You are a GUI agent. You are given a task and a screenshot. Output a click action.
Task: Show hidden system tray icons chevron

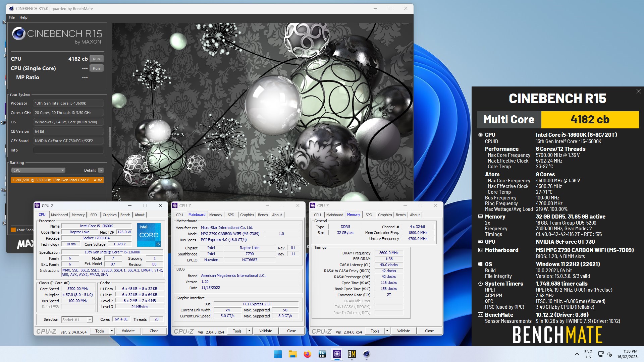pyautogui.click(x=577, y=354)
